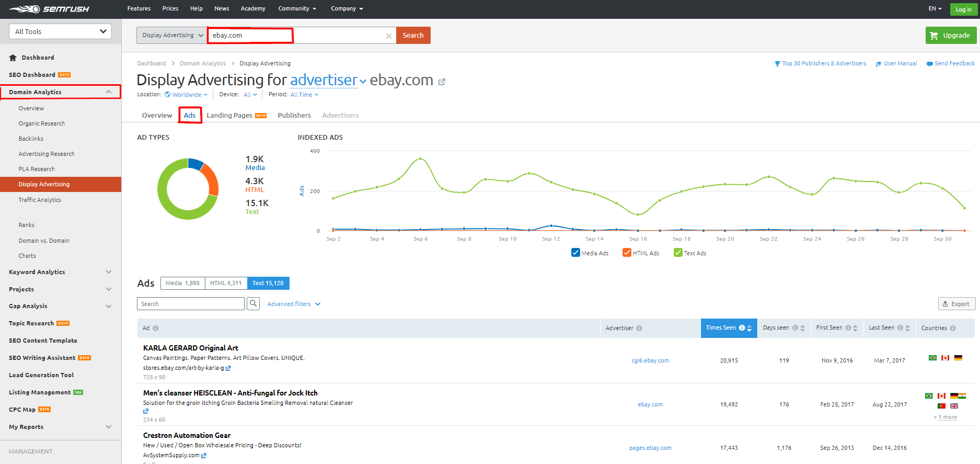Click the orange Search button
This screenshot has width=980, height=464.
click(413, 36)
